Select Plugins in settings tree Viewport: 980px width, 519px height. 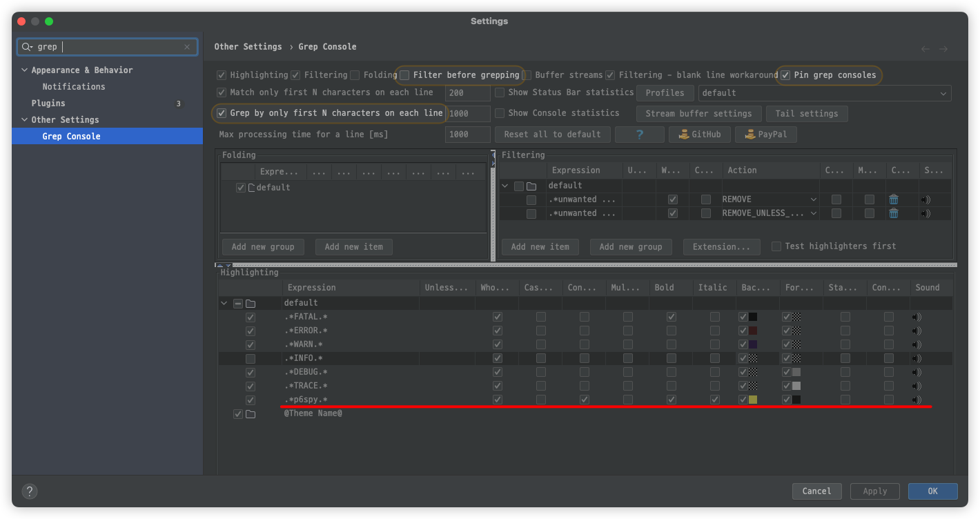(x=48, y=104)
